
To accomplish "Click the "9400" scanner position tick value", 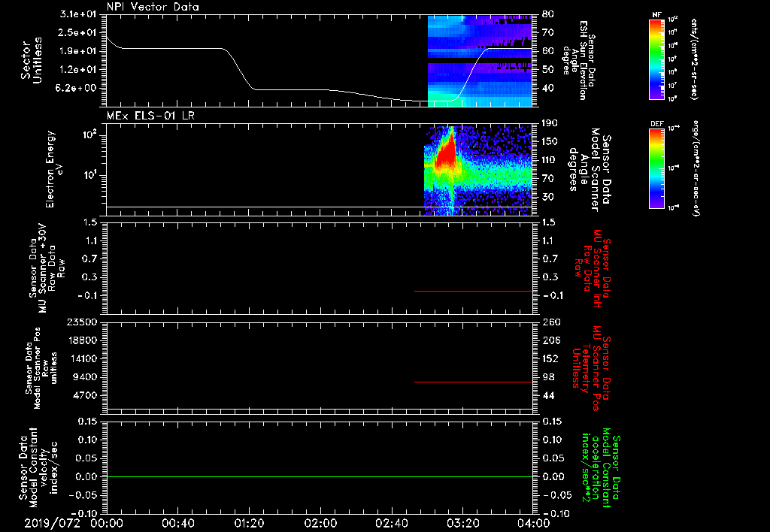I will coord(85,377).
